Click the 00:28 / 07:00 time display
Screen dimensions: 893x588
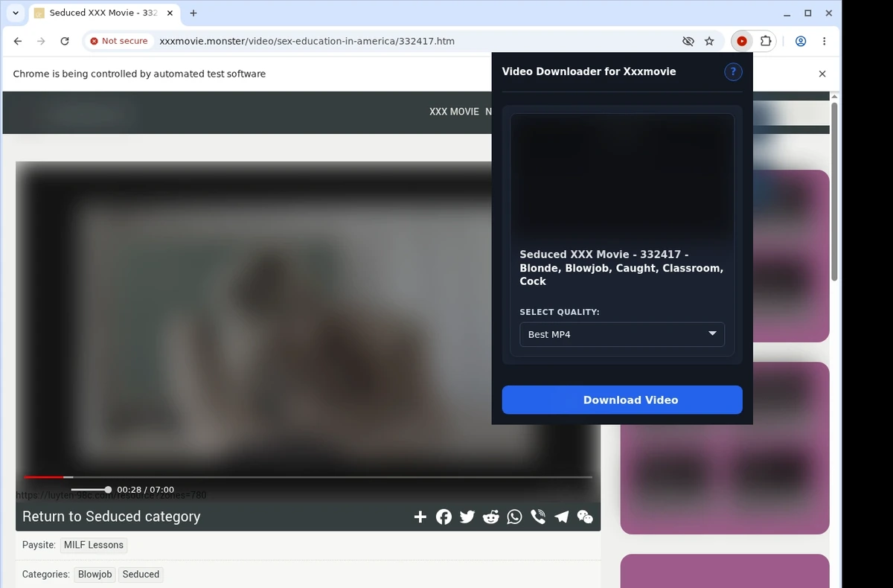(x=146, y=490)
